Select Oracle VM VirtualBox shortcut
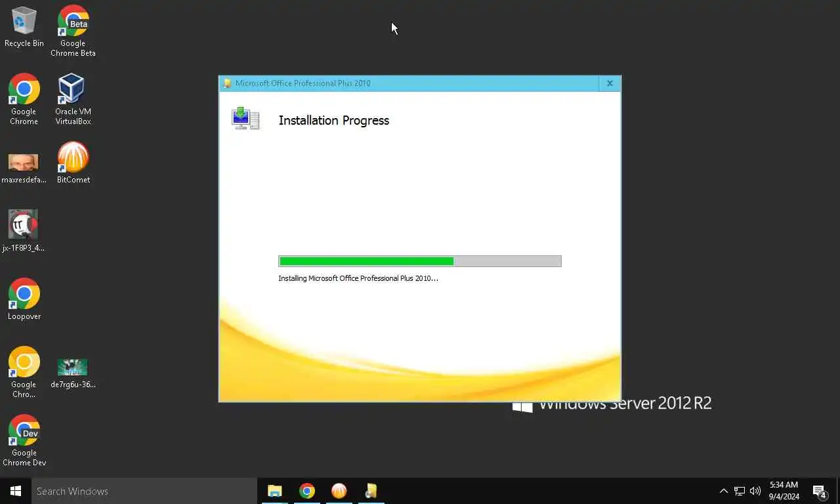The image size is (840, 504). (x=73, y=99)
